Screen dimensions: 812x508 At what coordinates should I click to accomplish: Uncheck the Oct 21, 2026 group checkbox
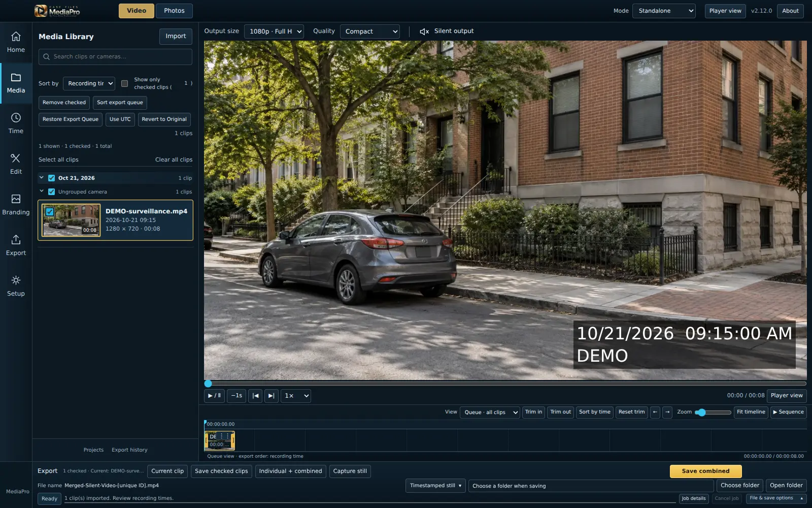[51, 178]
